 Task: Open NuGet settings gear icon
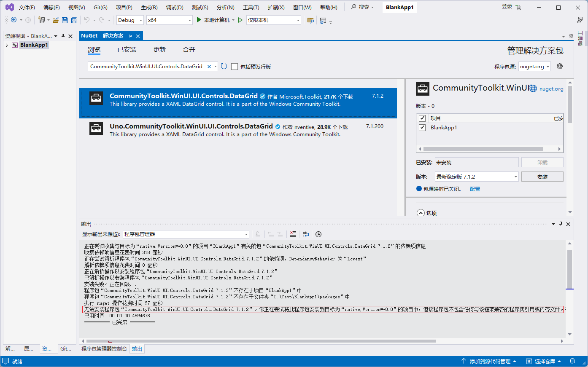[560, 66]
